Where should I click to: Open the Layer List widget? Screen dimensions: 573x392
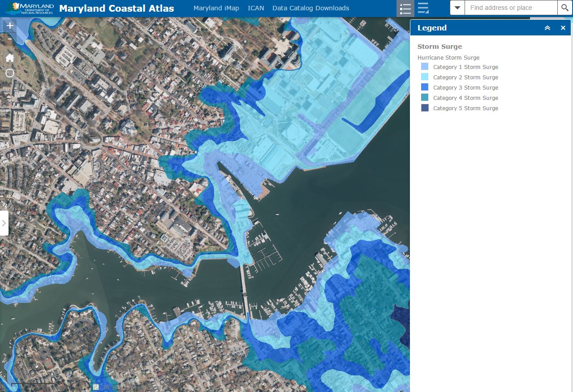[423, 8]
